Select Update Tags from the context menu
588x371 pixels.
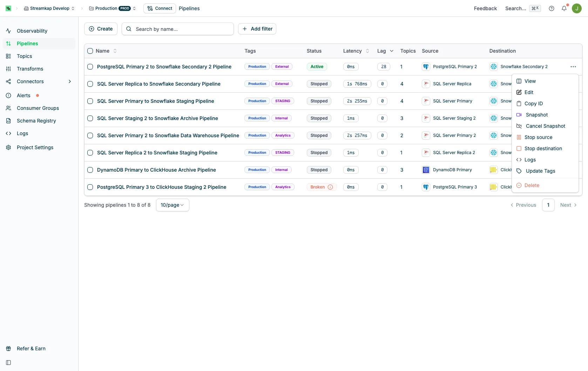coord(545,171)
